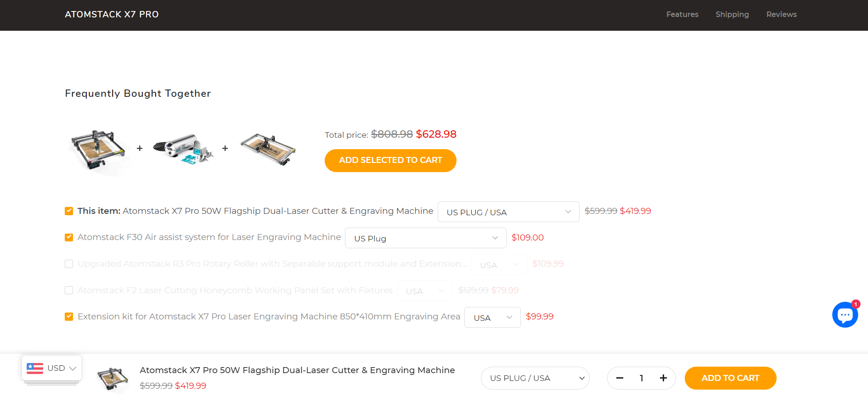Expand the US Plug dropdown for F30

point(425,238)
